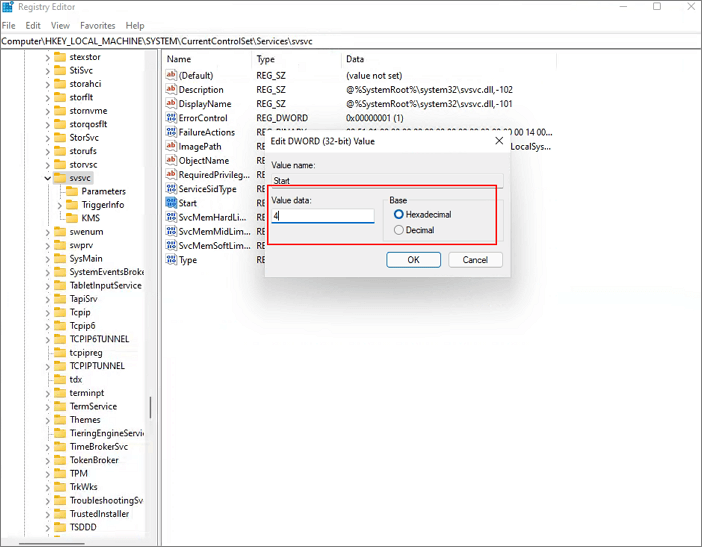
Task: Expand the TimeBrokerSvc key
Action: (x=47, y=447)
